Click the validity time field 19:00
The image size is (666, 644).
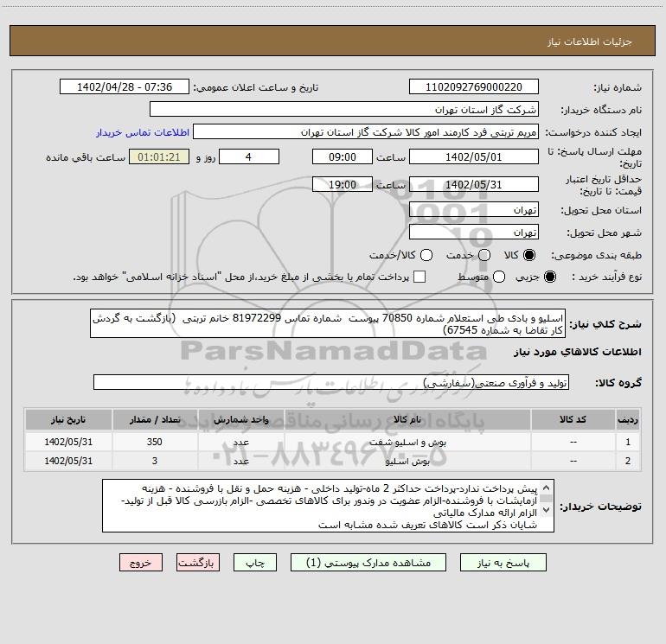tap(343, 185)
